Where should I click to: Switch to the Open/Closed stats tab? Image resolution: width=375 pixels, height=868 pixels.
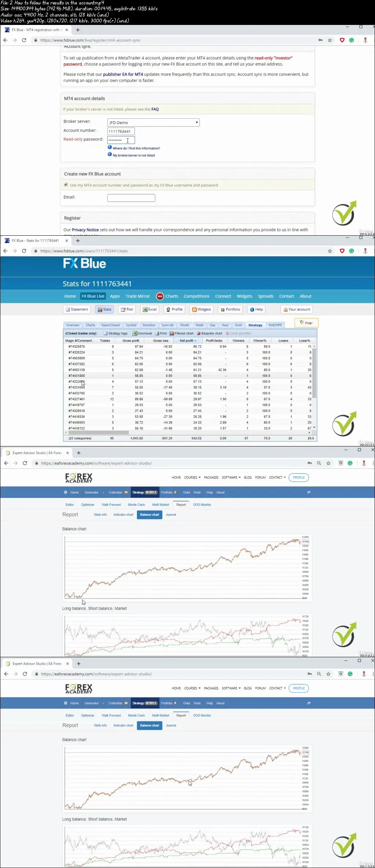[110, 325]
